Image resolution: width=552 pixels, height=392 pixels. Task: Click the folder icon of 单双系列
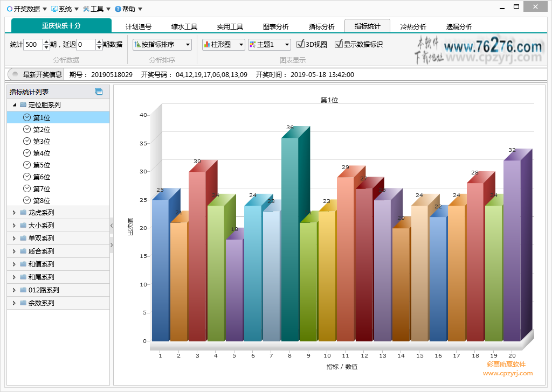click(x=23, y=238)
